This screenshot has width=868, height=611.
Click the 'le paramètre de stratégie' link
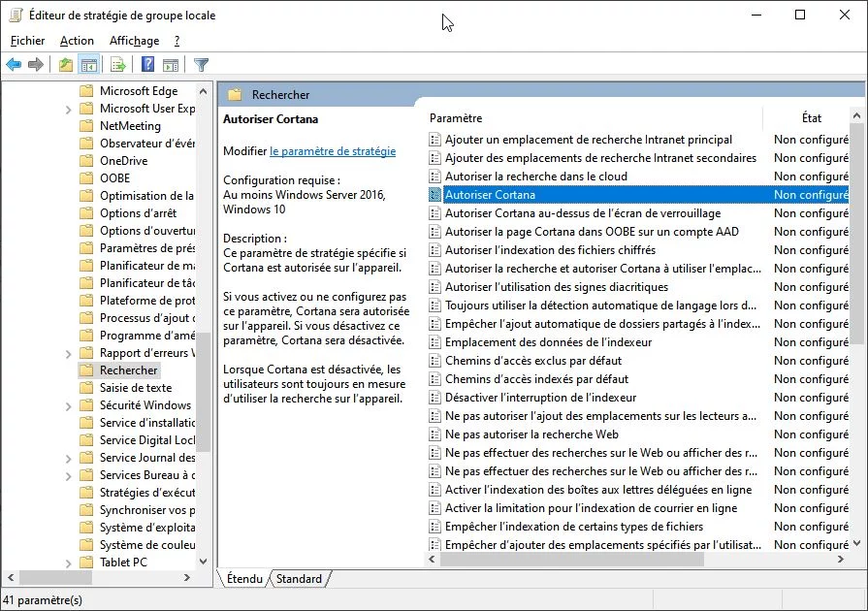pyautogui.click(x=333, y=151)
